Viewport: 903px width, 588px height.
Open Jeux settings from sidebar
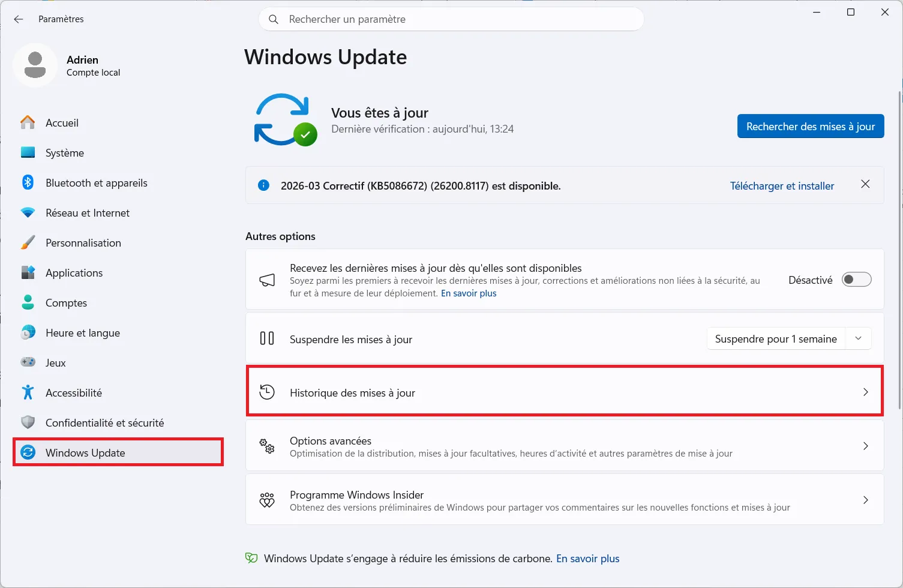[x=55, y=362]
